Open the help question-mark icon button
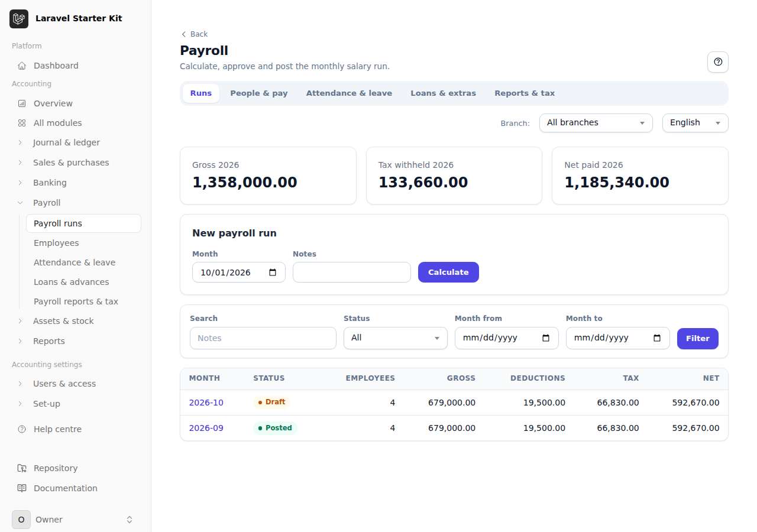Image resolution: width=757 pixels, height=532 pixels. click(718, 62)
